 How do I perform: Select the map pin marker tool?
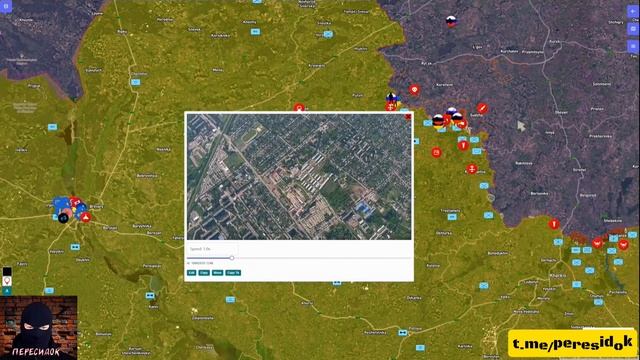pos(7,281)
